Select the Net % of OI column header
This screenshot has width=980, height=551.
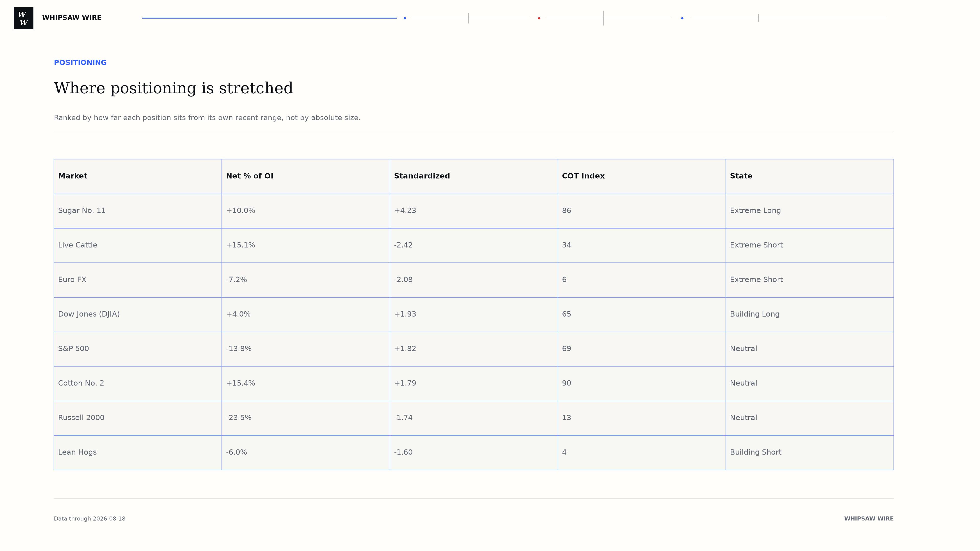tap(306, 177)
